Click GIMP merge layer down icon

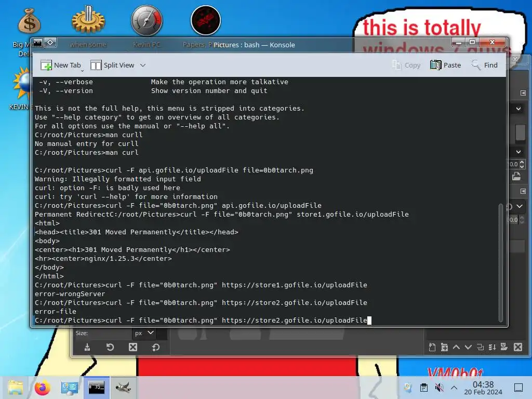[492, 347]
